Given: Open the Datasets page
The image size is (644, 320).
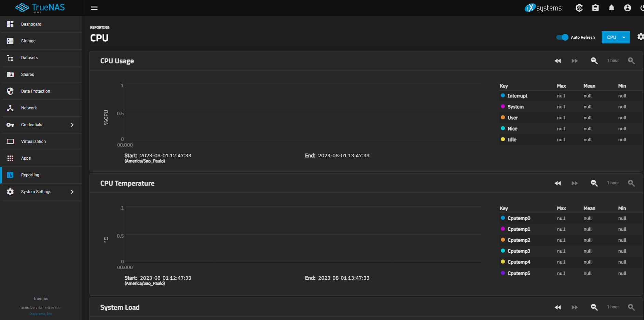Looking at the screenshot, I should (x=29, y=58).
